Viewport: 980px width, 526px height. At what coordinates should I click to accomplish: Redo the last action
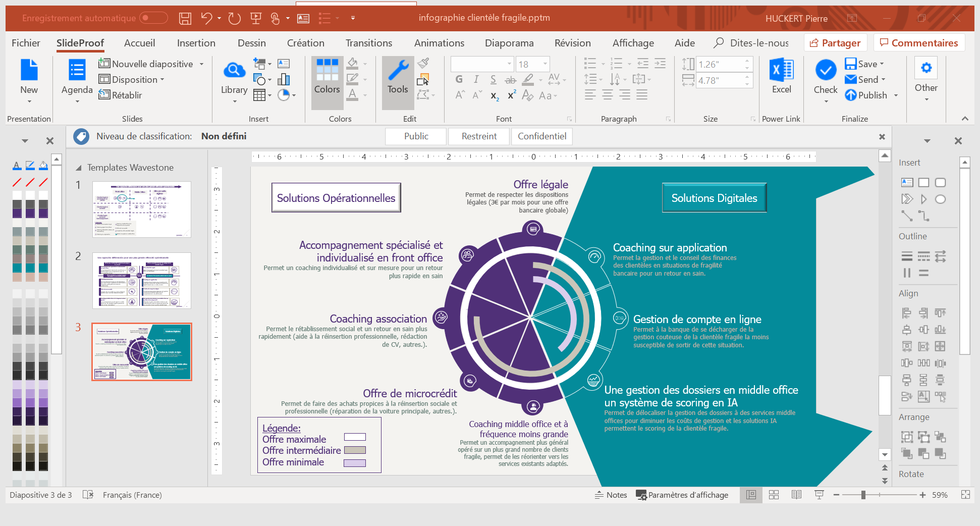(234, 18)
